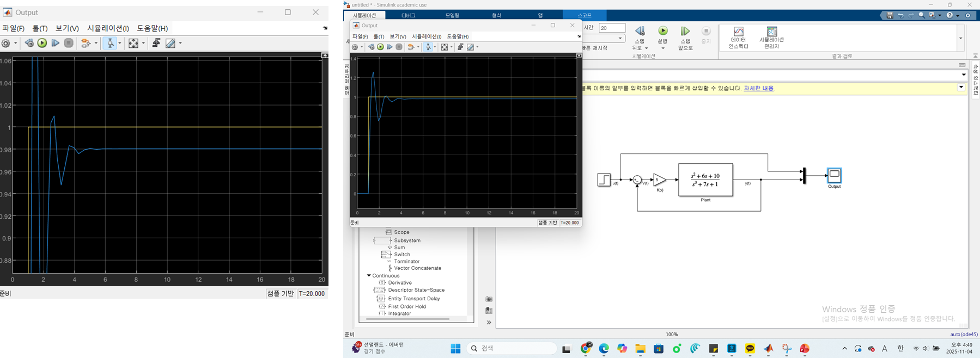Click 스텝 뒤로 step back in Simulink ribbon
980x358 pixels.
[x=640, y=37]
